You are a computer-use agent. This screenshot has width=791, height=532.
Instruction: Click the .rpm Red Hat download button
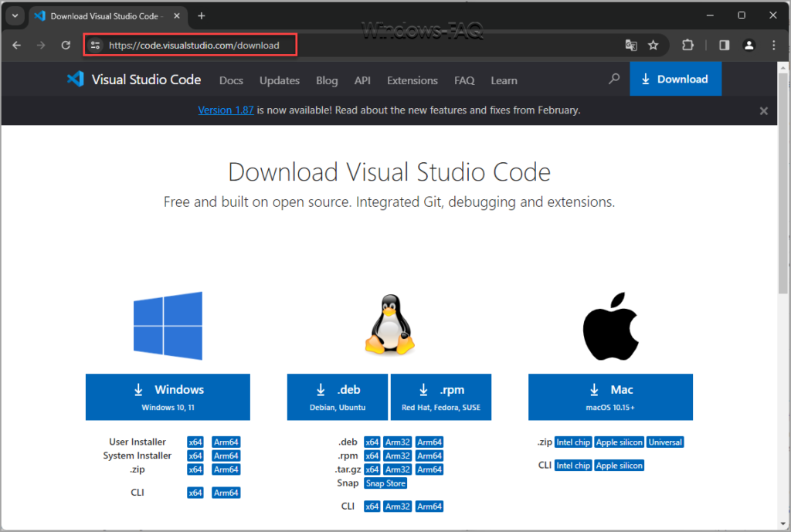click(x=441, y=397)
